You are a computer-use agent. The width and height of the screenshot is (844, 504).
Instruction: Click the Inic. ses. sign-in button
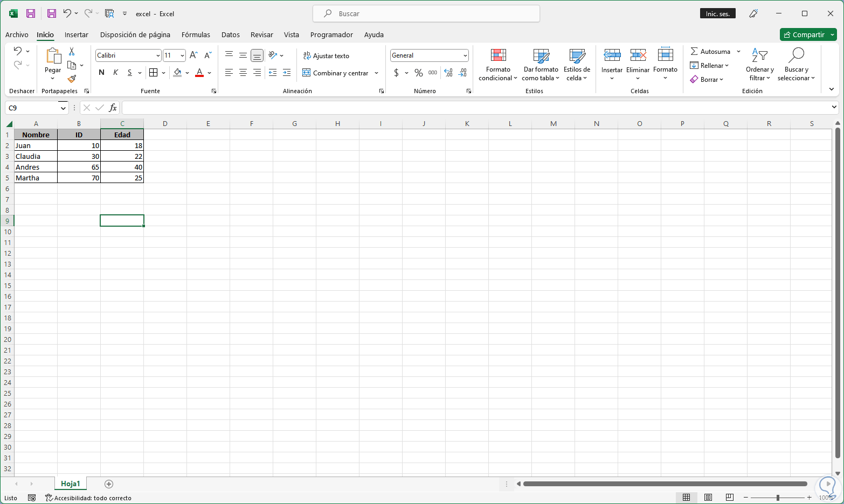[x=718, y=13]
